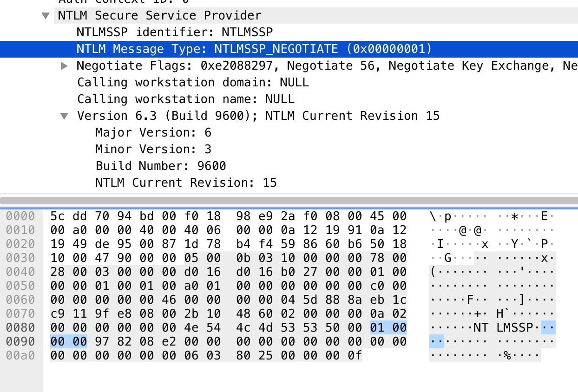Image resolution: width=578 pixels, height=392 pixels.
Task: Select Calling workstation domain: NULL
Action: [193, 83]
